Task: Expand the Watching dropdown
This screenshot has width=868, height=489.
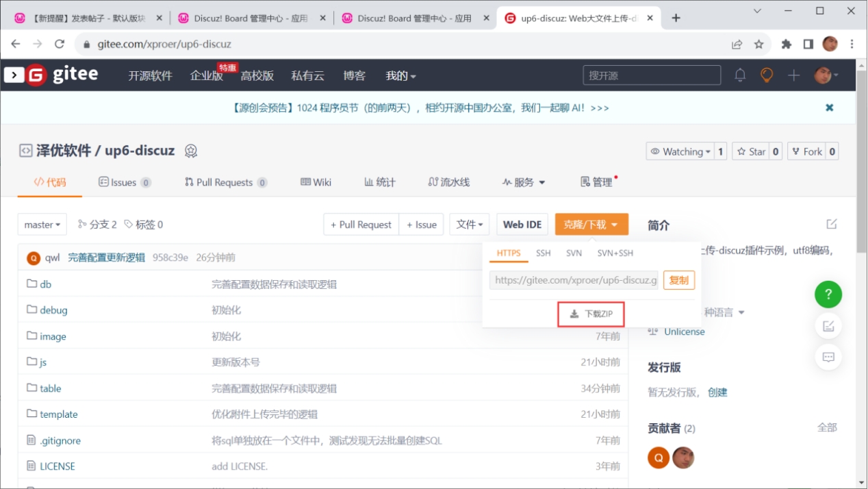Action: (x=680, y=151)
